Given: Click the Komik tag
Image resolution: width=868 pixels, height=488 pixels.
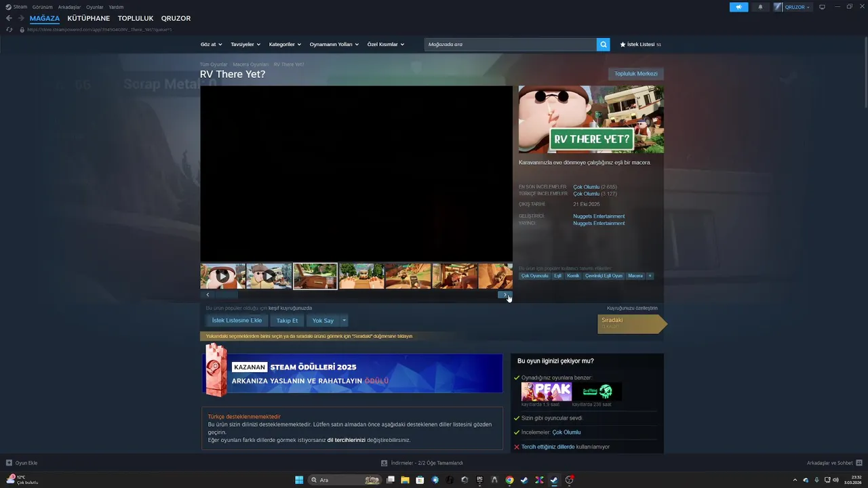Looking at the screenshot, I should 573,276.
